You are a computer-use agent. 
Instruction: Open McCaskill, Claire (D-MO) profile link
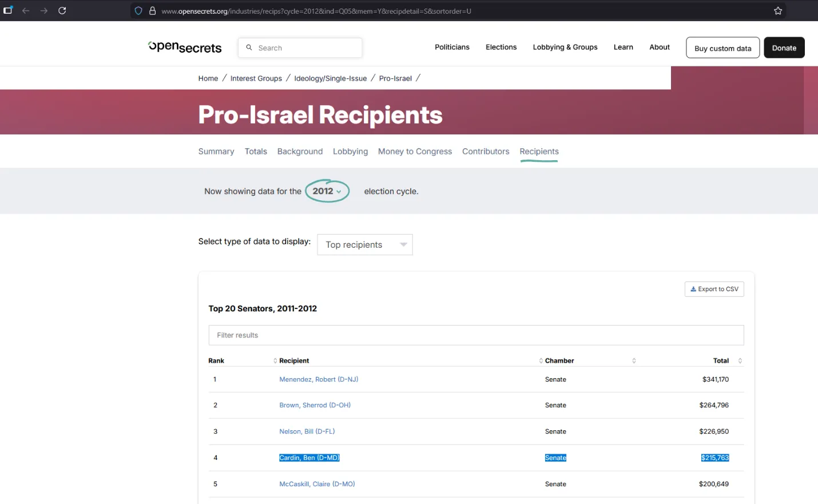click(x=317, y=484)
